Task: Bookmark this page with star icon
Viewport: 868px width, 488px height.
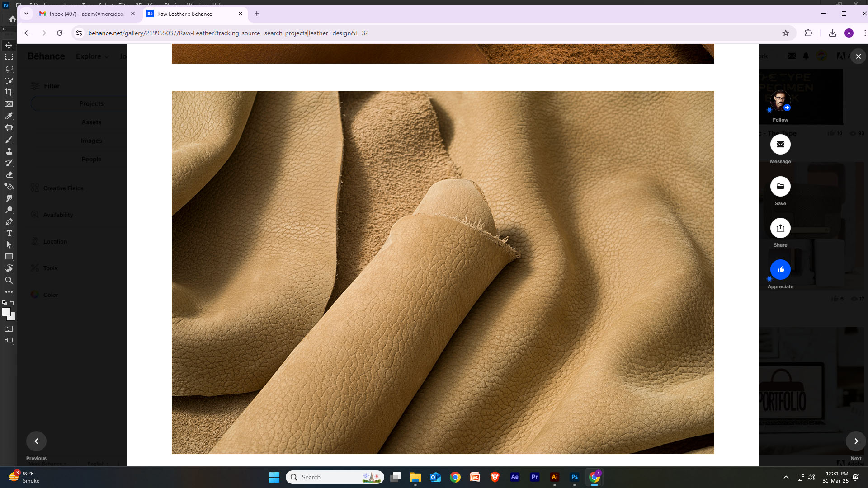Action: pyautogui.click(x=786, y=33)
